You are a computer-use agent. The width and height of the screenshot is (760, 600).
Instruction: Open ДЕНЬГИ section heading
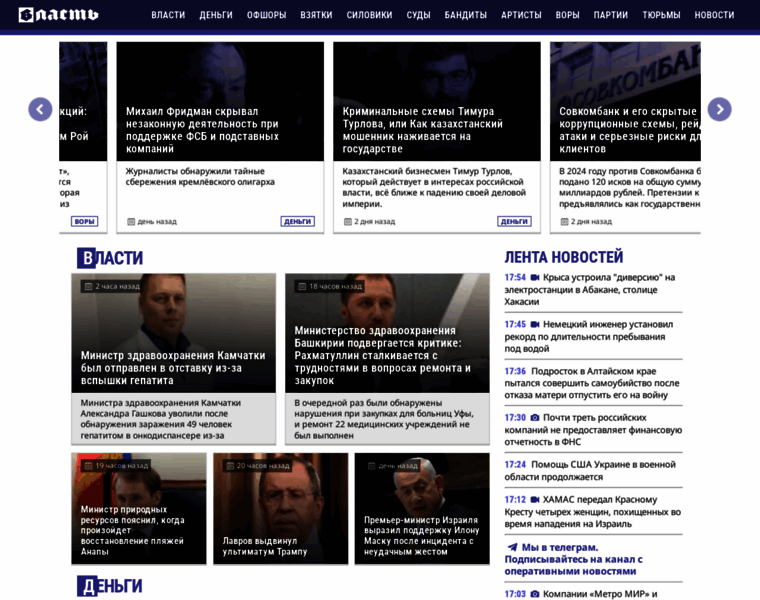coord(110,586)
